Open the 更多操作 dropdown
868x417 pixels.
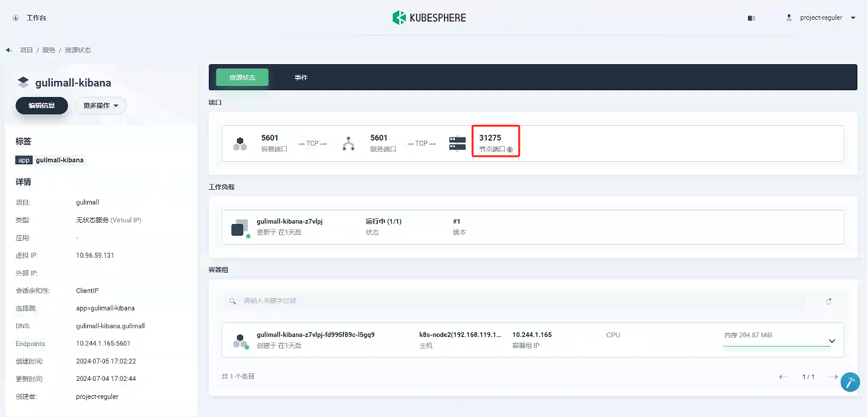(101, 106)
